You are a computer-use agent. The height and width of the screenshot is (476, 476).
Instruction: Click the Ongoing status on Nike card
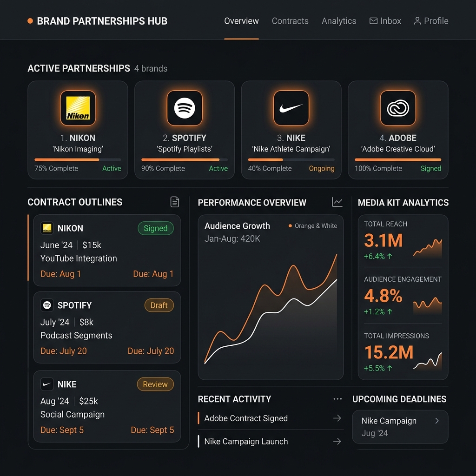pyautogui.click(x=322, y=168)
